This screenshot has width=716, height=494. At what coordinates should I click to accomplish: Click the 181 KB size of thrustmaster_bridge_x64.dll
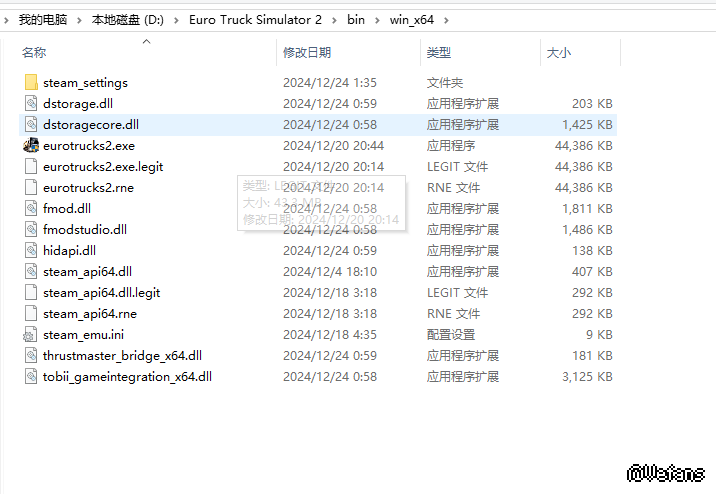click(592, 356)
